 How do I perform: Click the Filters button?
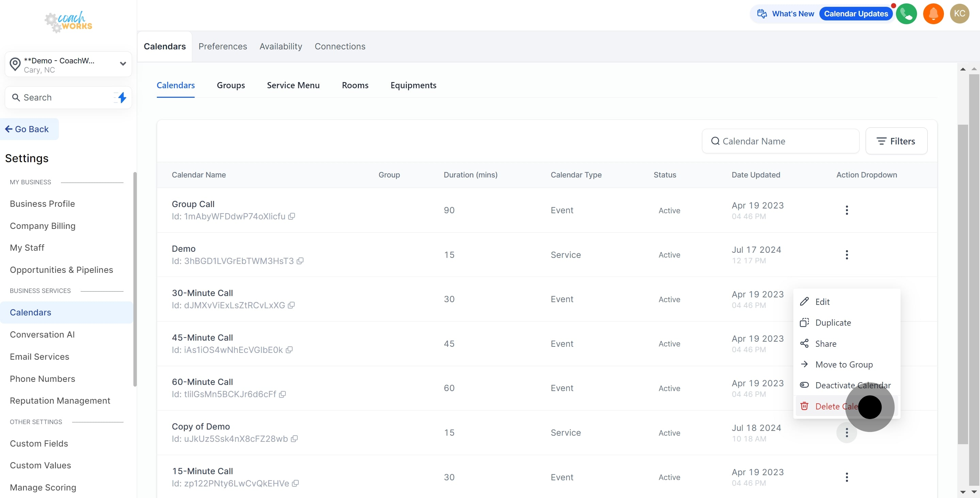(896, 141)
